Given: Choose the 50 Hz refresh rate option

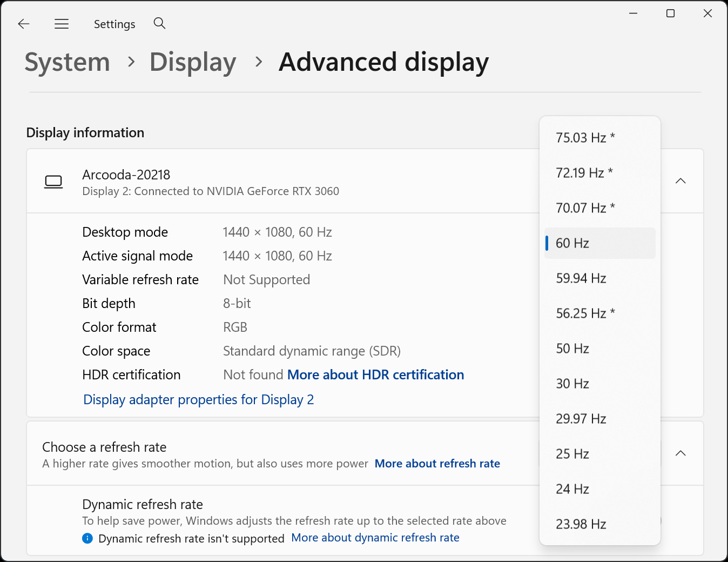Looking at the screenshot, I should point(599,349).
